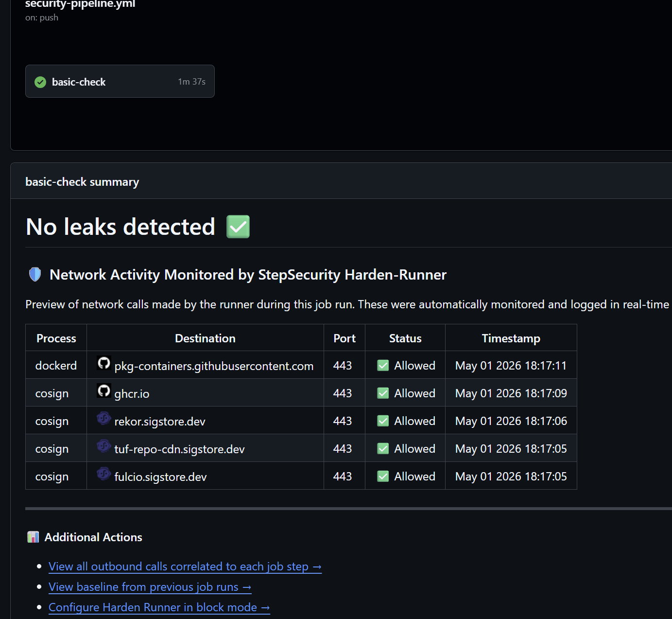Click sigstore icon next to rekor.sigstore.dev
This screenshot has width=672, height=619.
point(104,419)
